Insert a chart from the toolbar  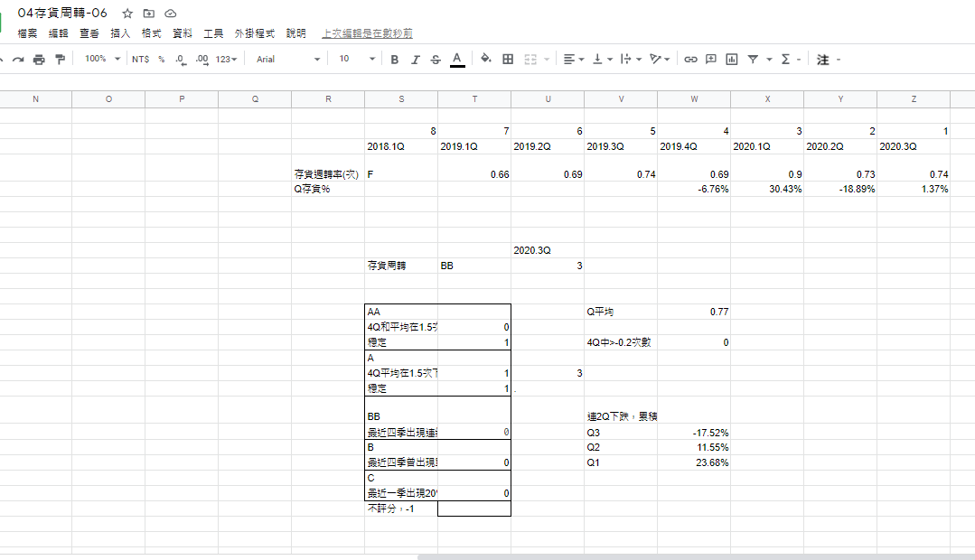[x=731, y=60]
